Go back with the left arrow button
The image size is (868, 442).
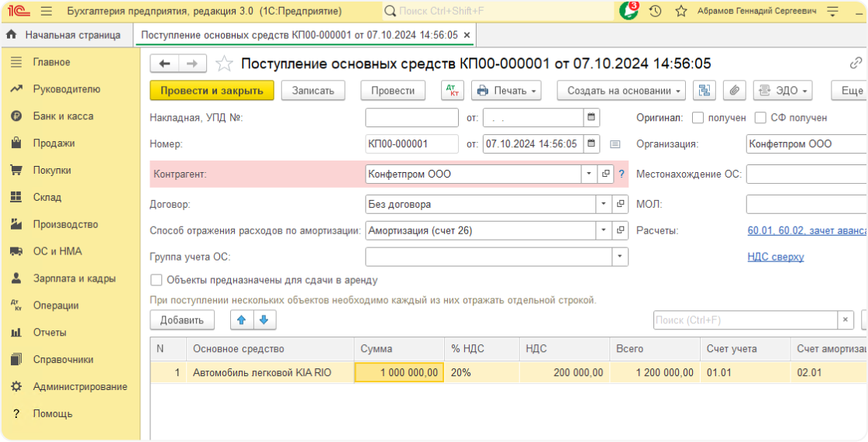(x=164, y=64)
